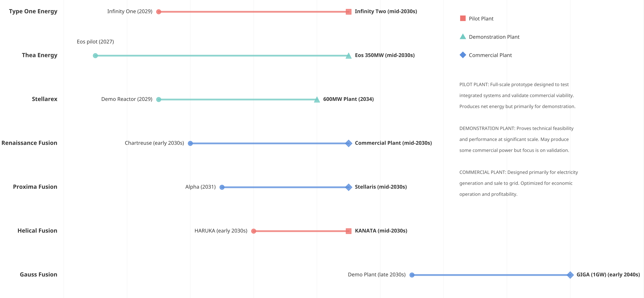644x298 pixels.
Task: Click Gauss Fusion row label
Action: [x=38, y=274]
